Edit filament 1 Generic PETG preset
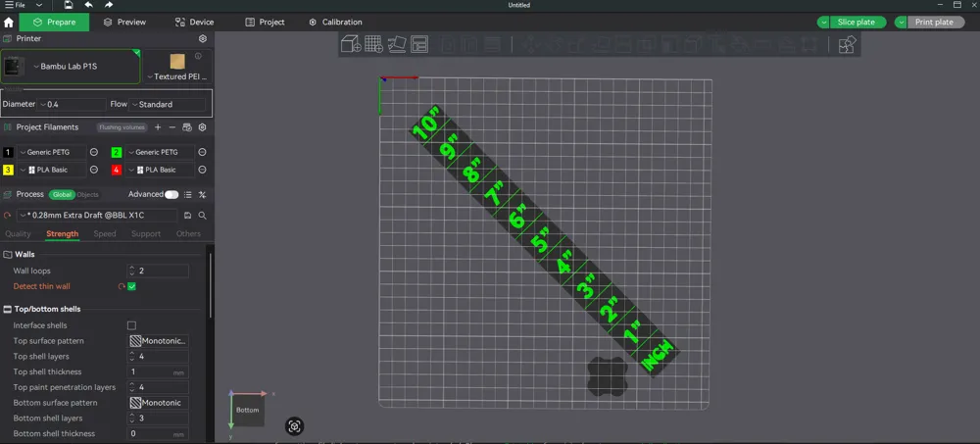The height and width of the screenshot is (444, 980). (94, 152)
